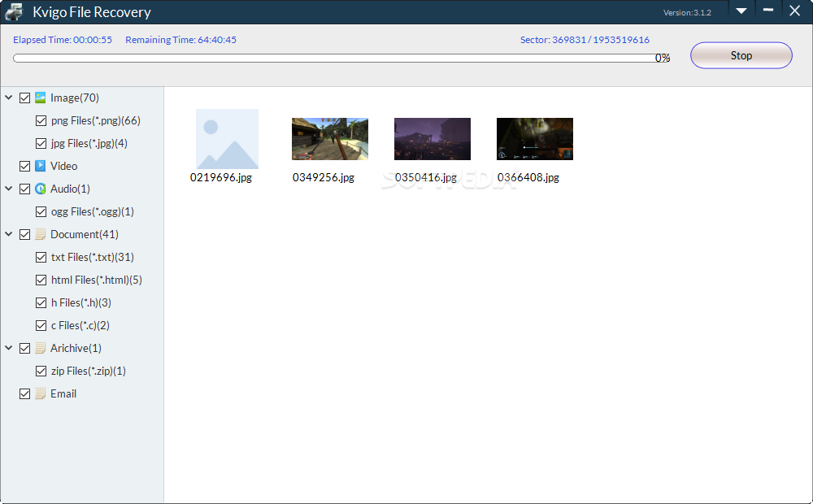Click the Elapsed Time: 00:00:55 text
813x504 pixels.
click(x=63, y=40)
